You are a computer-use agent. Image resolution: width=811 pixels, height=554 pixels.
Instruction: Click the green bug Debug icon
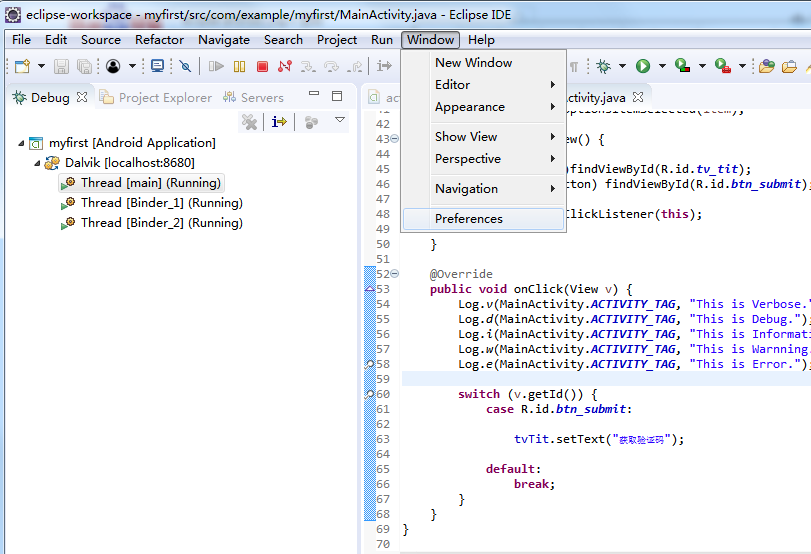point(603,66)
